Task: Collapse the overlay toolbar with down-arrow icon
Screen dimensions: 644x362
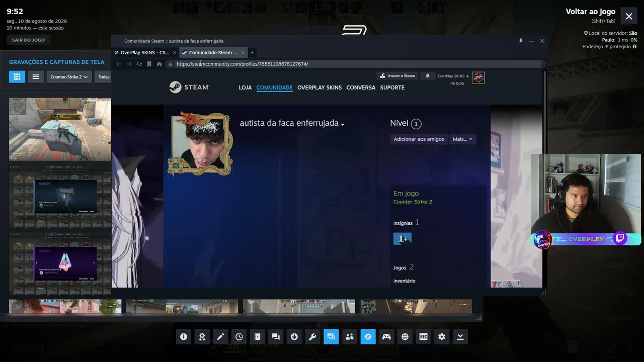Action: [x=460, y=337]
